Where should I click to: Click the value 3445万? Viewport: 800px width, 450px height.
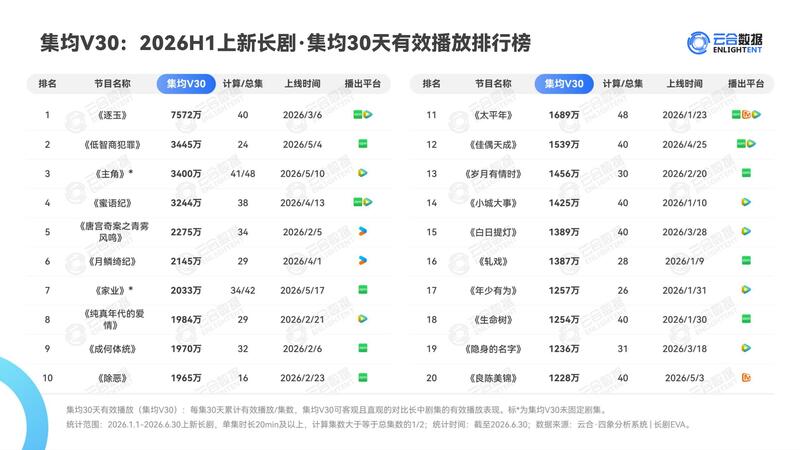point(186,144)
